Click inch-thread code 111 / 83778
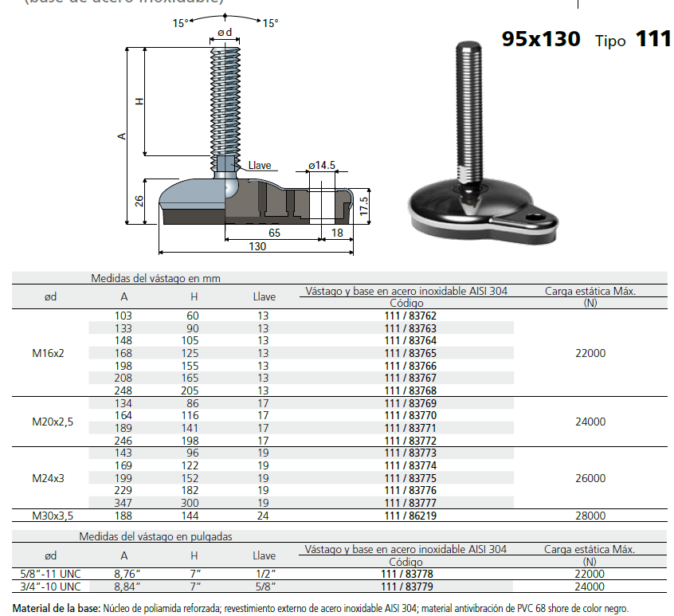The height and width of the screenshot is (616, 674). tap(410, 574)
